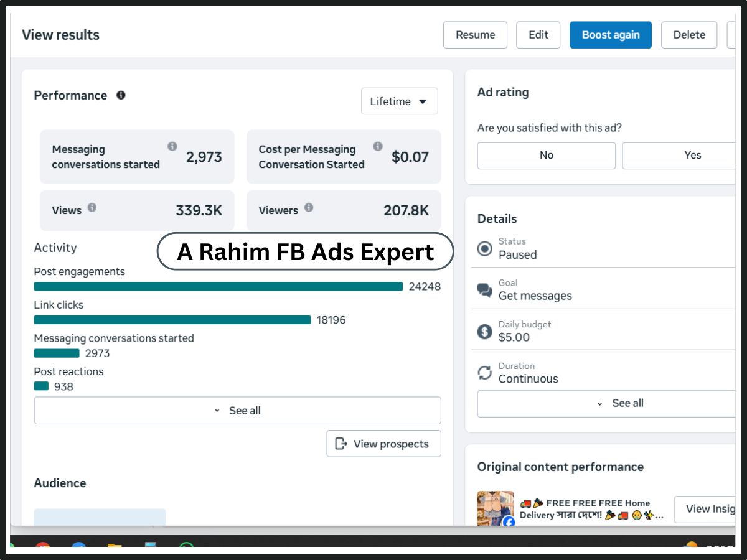Screen dimensions: 747x560
Task: Resume the paused ad
Action: tap(475, 35)
